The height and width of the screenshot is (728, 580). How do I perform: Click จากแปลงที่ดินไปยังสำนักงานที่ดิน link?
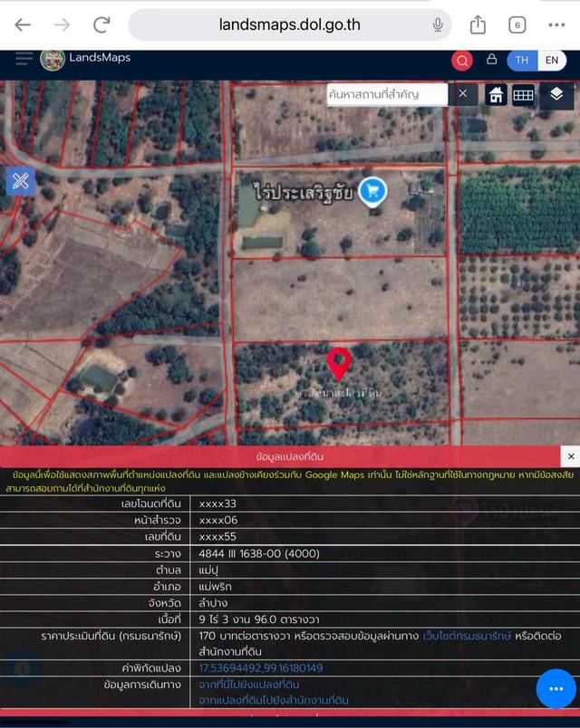274,700
